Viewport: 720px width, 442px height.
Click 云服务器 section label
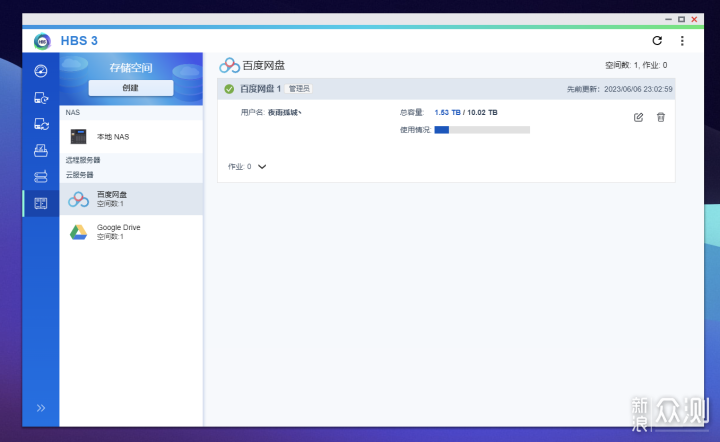click(79, 175)
